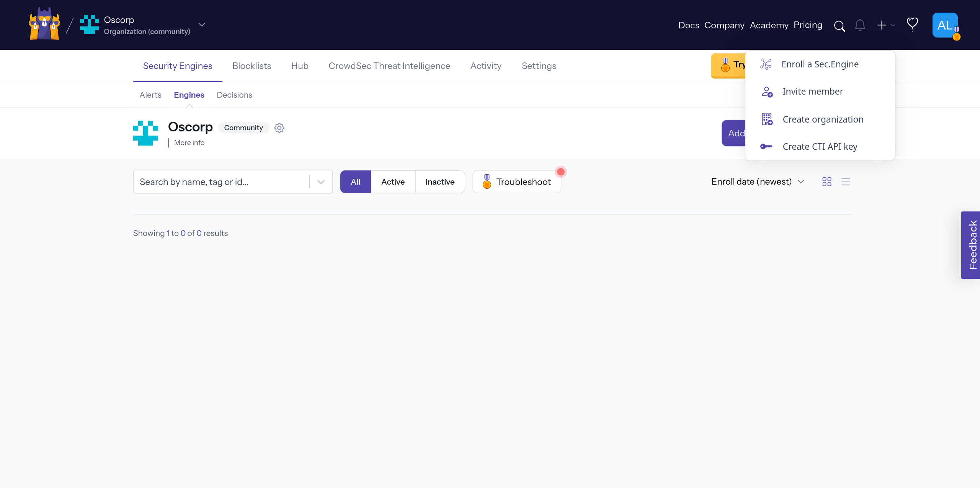The height and width of the screenshot is (488, 980).
Task: Click the favorites heart icon
Action: 912,25
